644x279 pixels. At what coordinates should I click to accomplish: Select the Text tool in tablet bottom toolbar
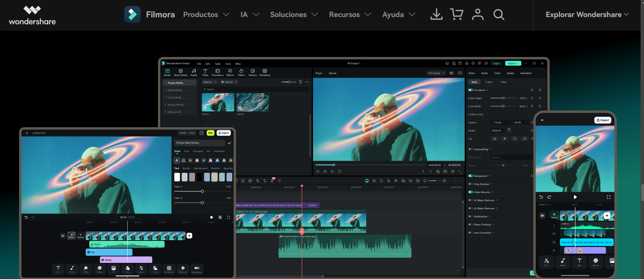tap(58, 269)
